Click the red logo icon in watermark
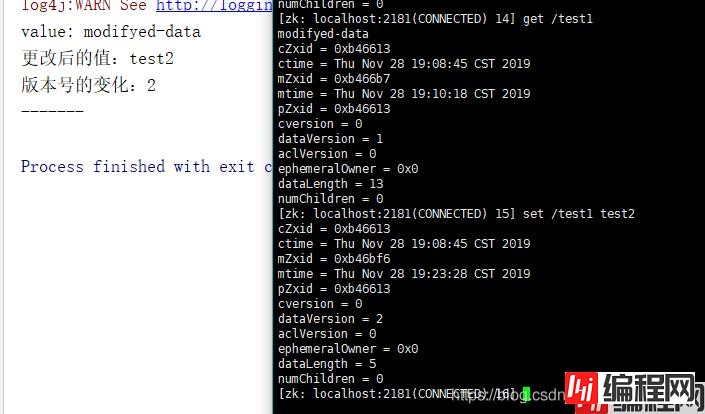Screen dimensions: 705x414 (x=583, y=391)
